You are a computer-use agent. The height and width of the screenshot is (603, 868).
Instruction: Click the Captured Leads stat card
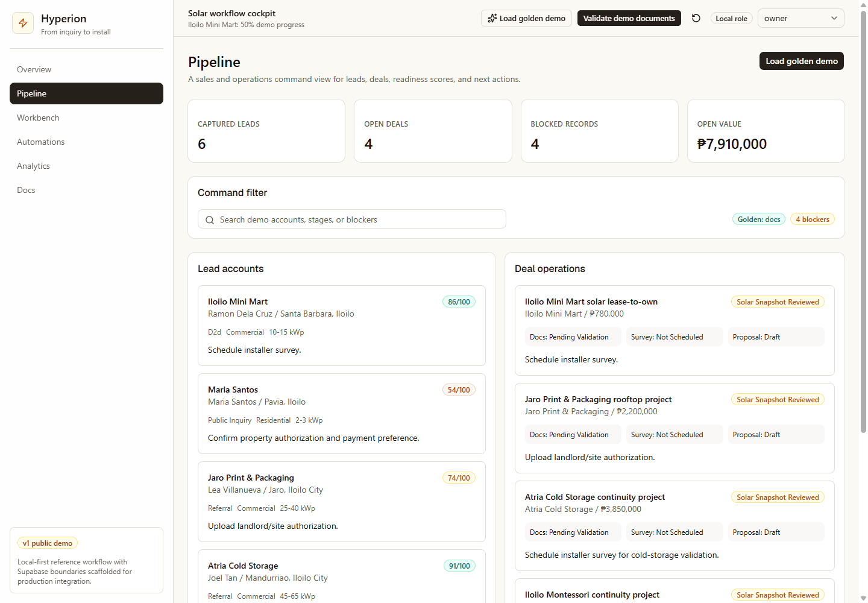266,131
